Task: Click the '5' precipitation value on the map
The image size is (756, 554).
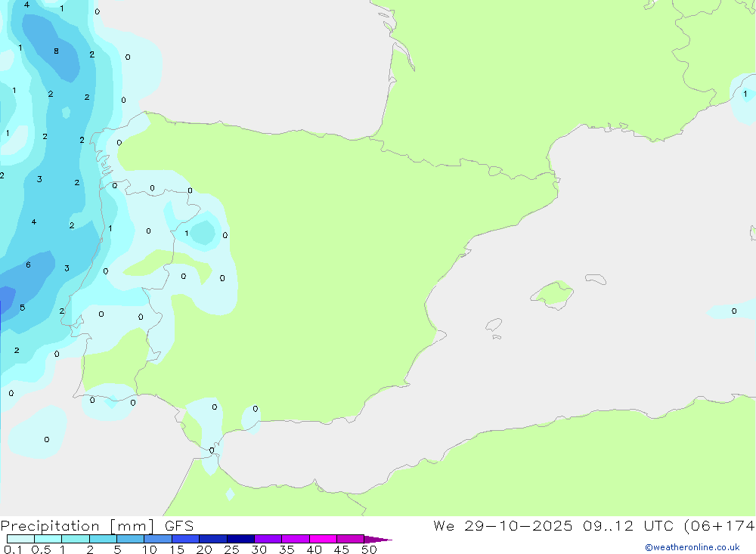Action: pyautogui.click(x=23, y=308)
